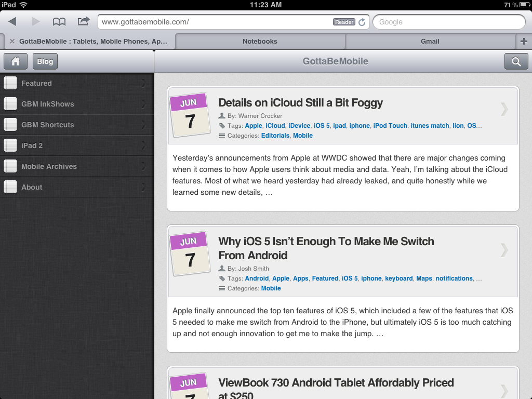Tap the GBM InkShows list icon
Viewport: 532px width, 399px height.
coord(10,104)
